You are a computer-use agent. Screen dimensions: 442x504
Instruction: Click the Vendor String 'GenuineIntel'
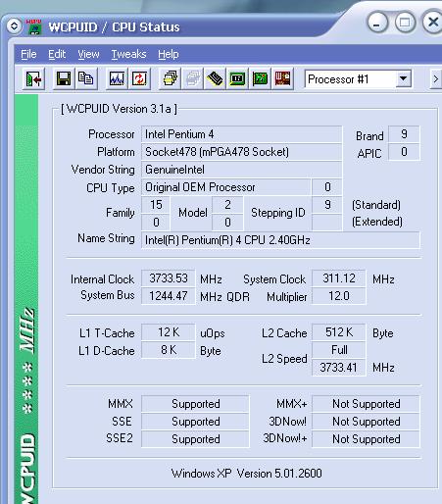241,170
